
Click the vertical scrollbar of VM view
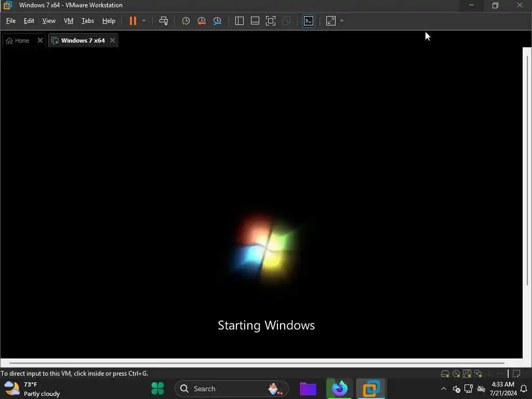(x=527, y=170)
